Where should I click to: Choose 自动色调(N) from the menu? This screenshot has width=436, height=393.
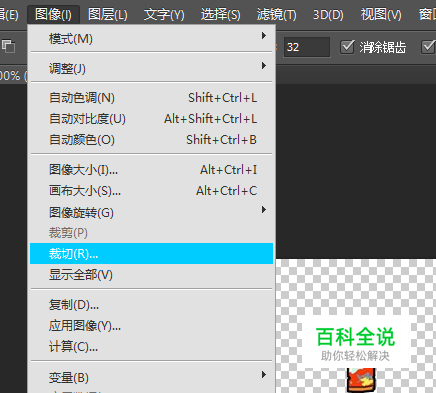pyautogui.click(x=152, y=98)
